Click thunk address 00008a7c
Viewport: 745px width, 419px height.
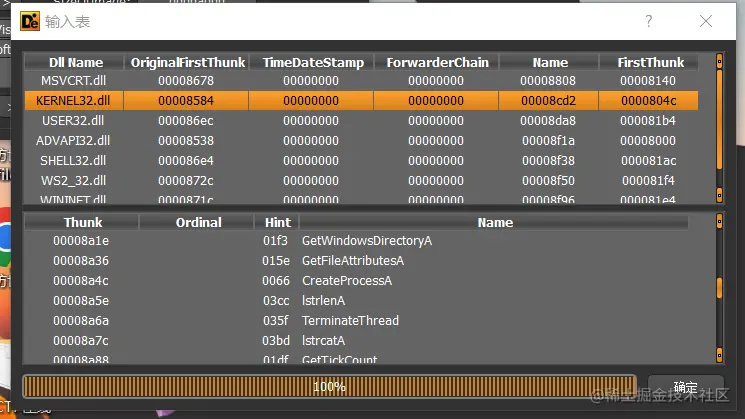tap(81, 341)
